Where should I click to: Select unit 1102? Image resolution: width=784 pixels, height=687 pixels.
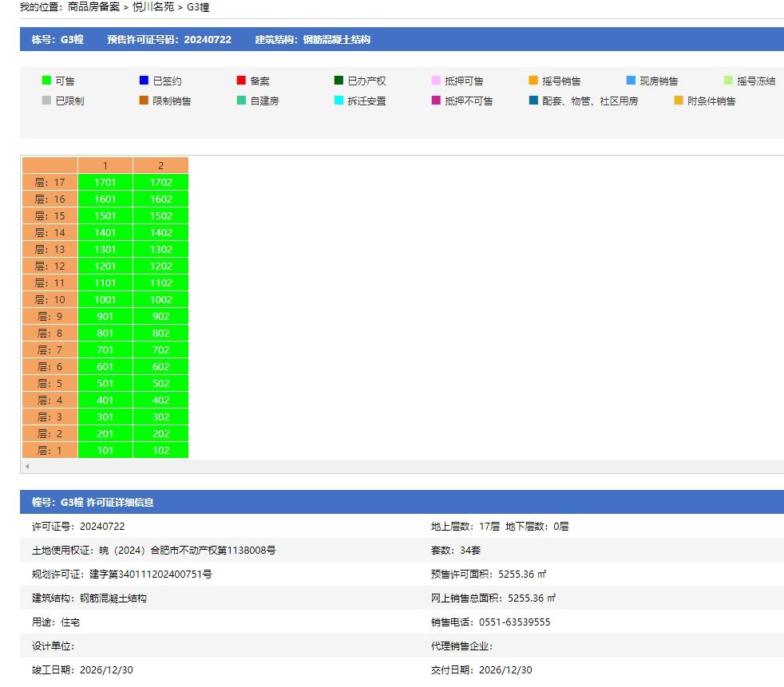tap(161, 282)
